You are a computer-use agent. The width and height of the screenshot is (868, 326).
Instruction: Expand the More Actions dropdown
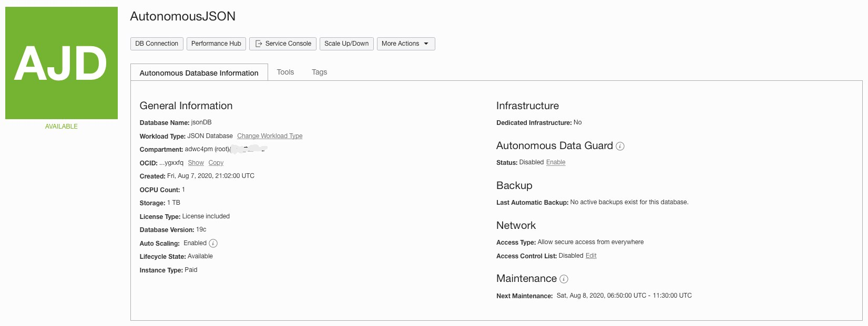pos(405,44)
